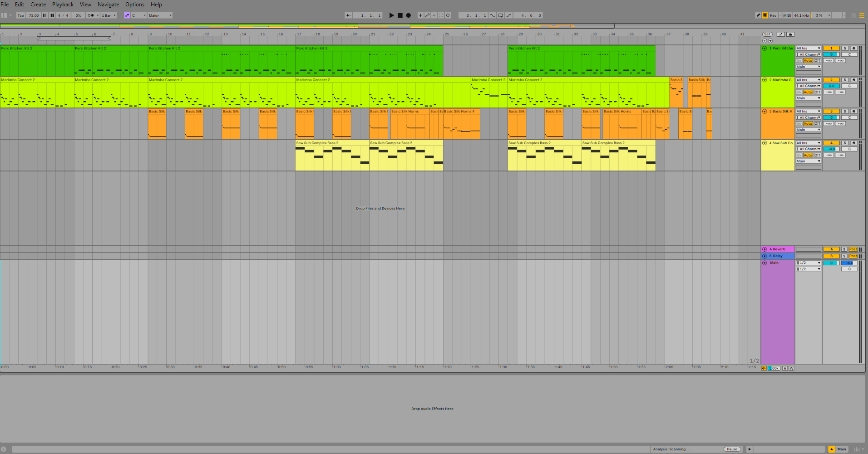Click the Key map mode button
The image size is (868, 454).
pos(773,15)
